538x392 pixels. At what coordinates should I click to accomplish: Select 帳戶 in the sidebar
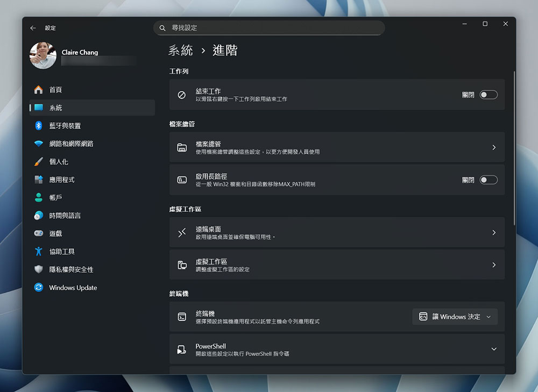tap(92, 197)
